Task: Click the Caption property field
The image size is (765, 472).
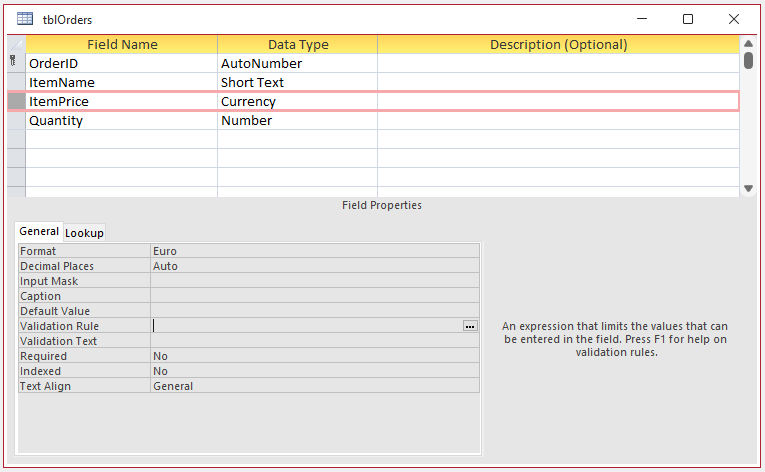Action: (x=315, y=296)
